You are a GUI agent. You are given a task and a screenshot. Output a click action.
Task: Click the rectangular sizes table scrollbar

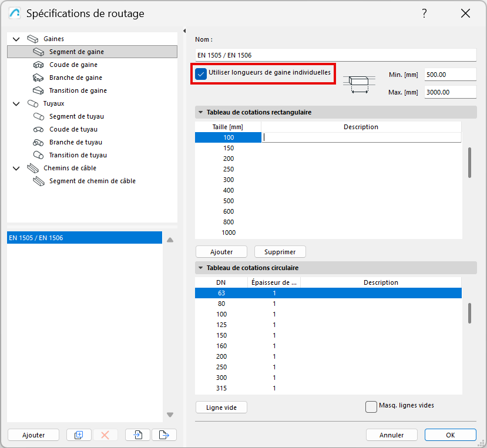[x=469, y=162]
